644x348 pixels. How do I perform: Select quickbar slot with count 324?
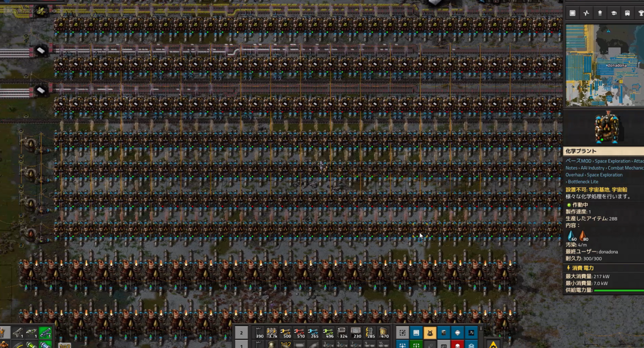[343, 332]
